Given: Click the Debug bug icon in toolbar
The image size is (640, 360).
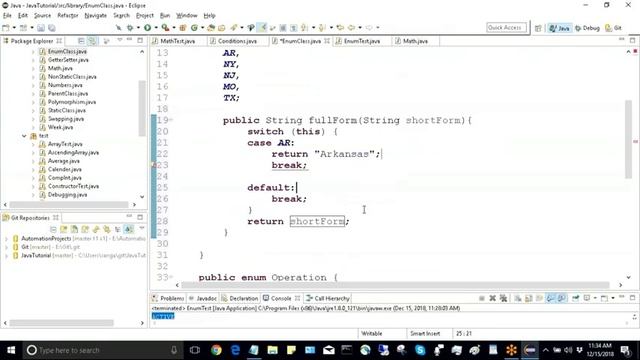Looking at the screenshot, I should coord(130,28).
